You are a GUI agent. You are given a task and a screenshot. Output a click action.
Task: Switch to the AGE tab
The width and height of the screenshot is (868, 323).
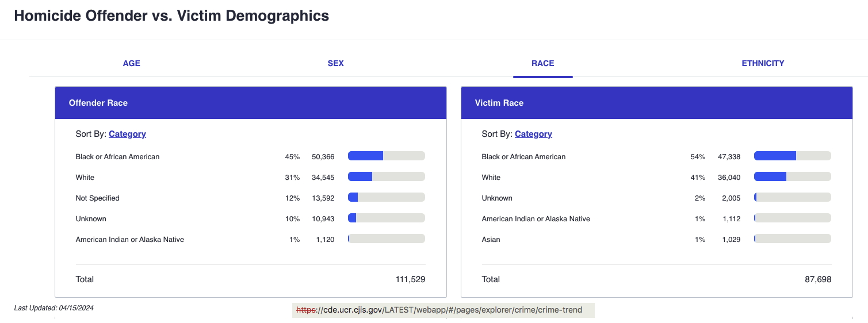131,63
